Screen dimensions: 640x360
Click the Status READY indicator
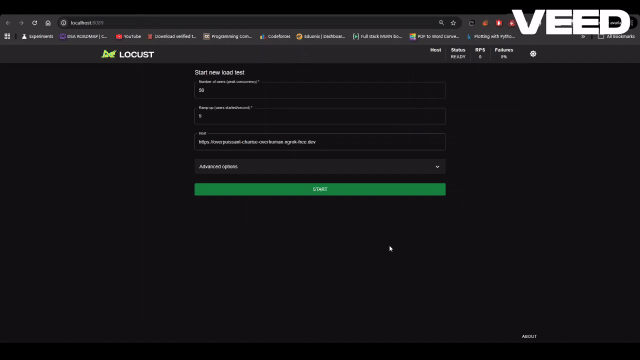point(458,53)
